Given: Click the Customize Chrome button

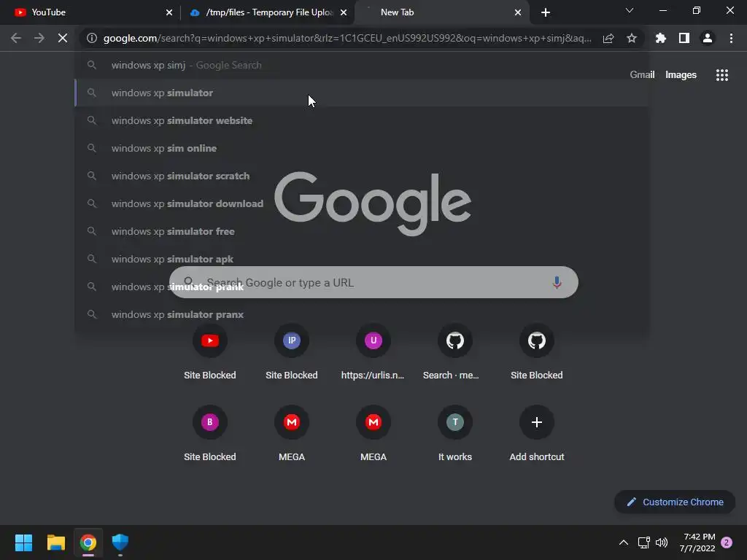Looking at the screenshot, I should (675, 502).
